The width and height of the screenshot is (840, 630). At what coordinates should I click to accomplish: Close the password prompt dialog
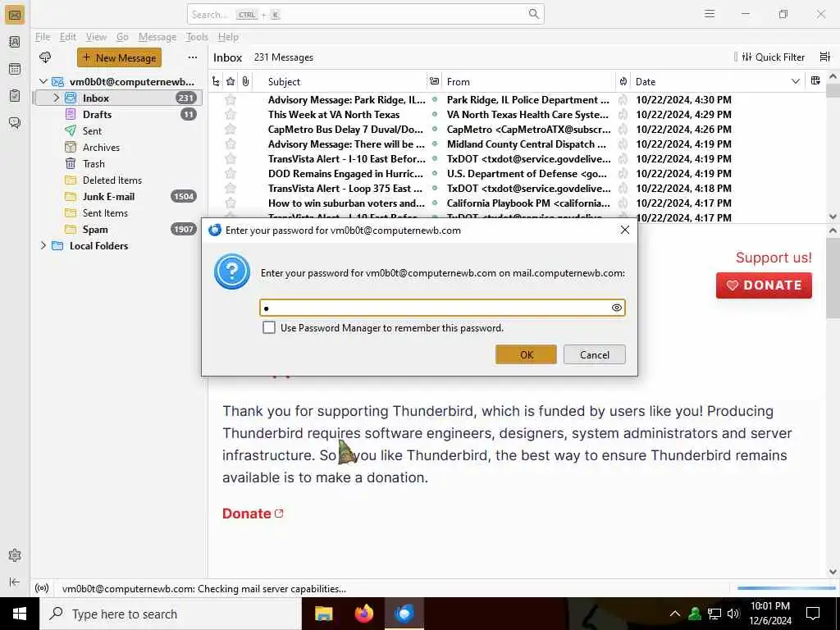pyautogui.click(x=624, y=230)
